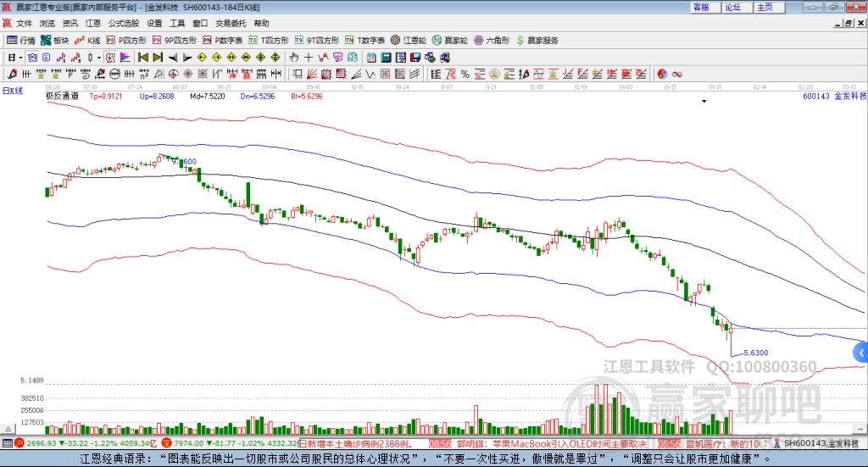The height and width of the screenshot is (467, 868).
Task: Click the red floppy save icon
Action: tap(415, 58)
